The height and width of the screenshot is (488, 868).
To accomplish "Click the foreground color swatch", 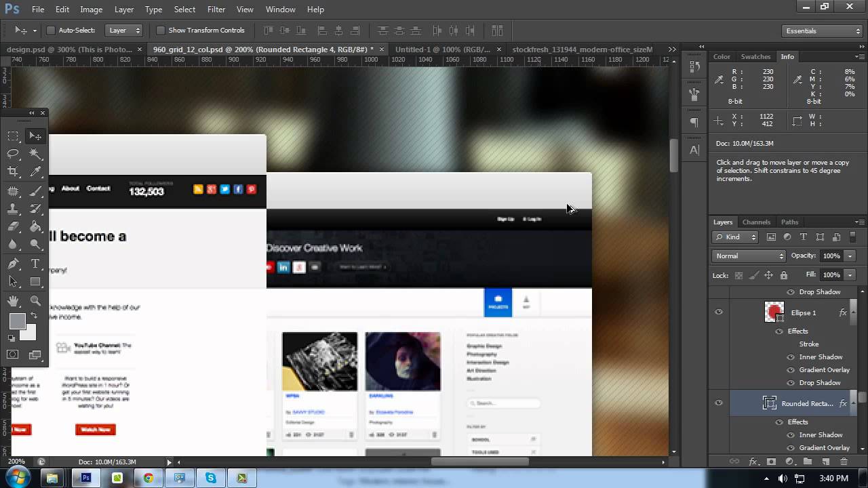I will click(x=17, y=321).
